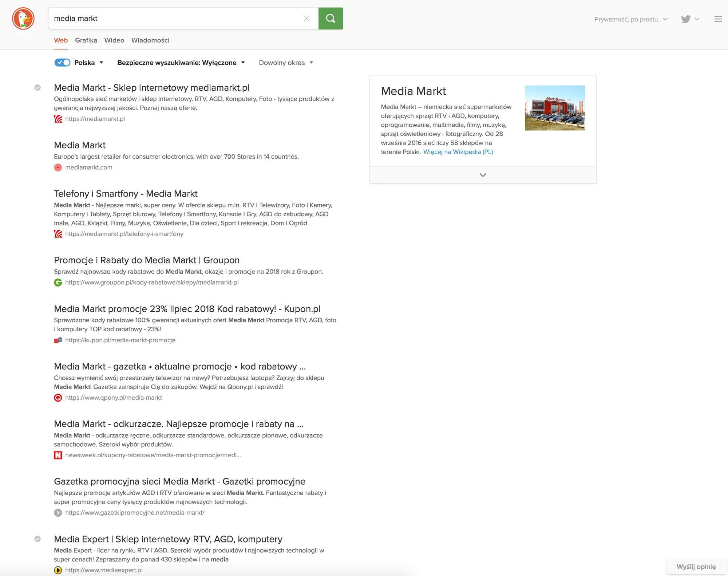Click the mediamarkt.com URL text
Viewport: 728px width, 576px height.
pyautogui.click(x=89, y=167)
